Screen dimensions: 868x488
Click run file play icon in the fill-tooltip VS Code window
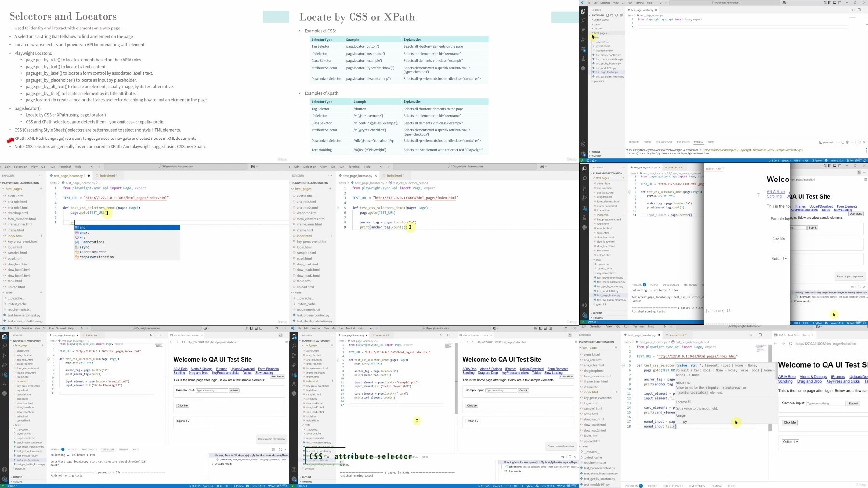point(751,335)
